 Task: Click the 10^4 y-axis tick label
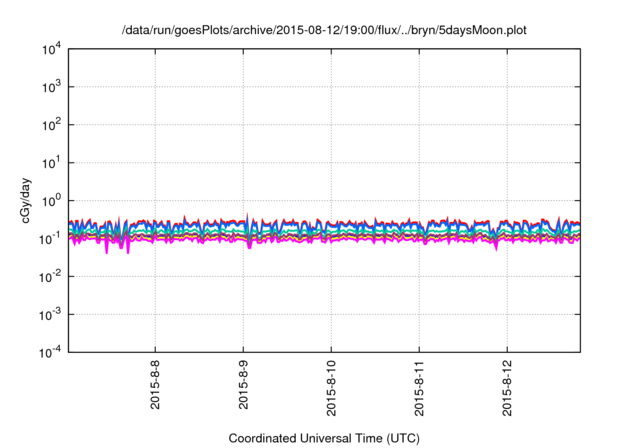(51, 49)
